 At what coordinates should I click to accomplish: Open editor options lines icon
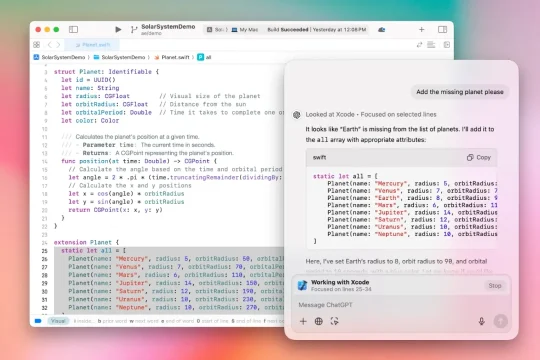(x=431, y=45)
